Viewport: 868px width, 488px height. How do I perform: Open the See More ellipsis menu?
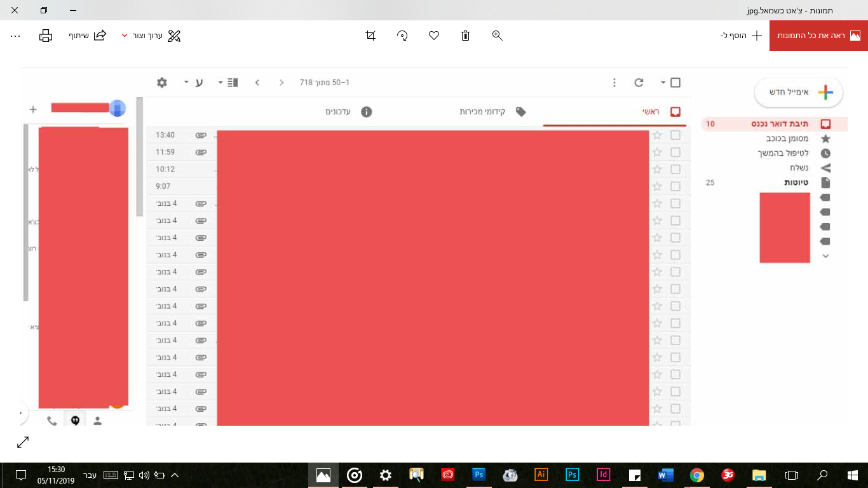(x=15, y=36)
